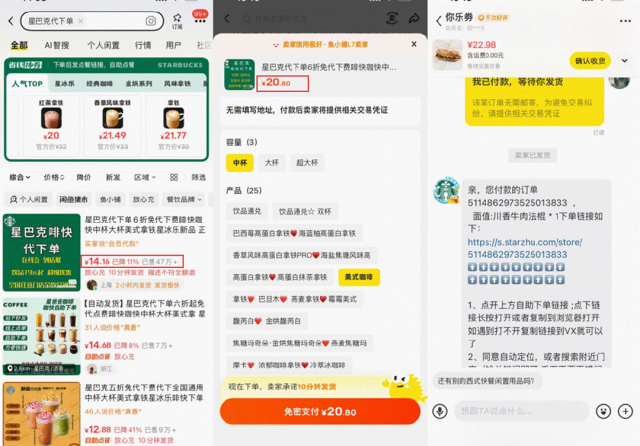This screenshot has height=446, width=640.
Task: Select the 用户 tab
Action: (173, 45)
